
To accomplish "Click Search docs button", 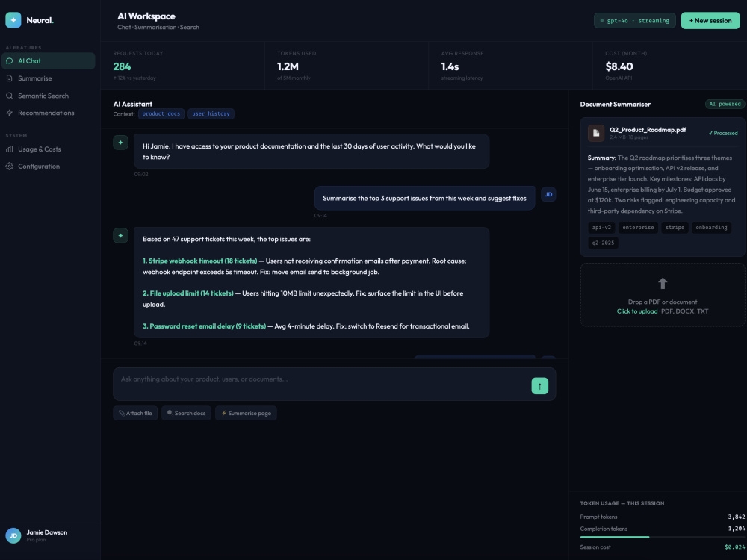I will (186, 413).
